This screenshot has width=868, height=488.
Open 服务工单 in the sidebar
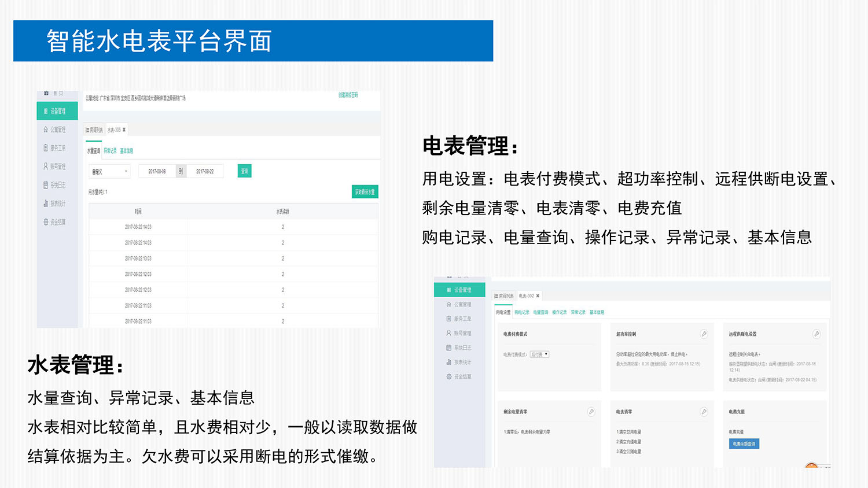click(x=57, y=148)
